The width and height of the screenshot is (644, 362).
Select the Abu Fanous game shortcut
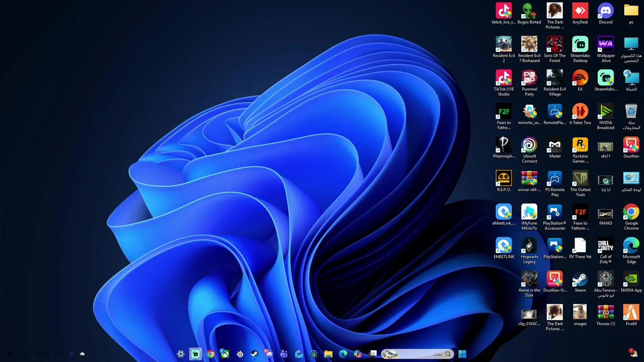coord(606,284)
